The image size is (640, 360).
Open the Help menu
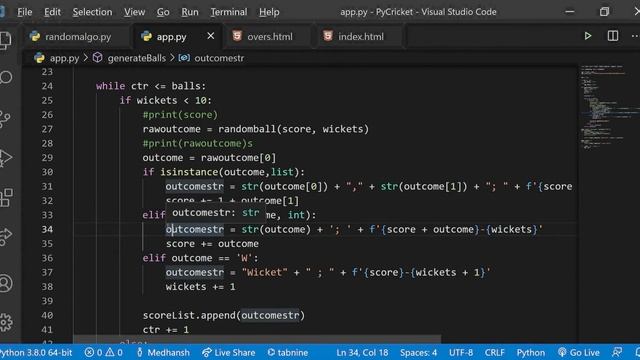tap(269, 12)
